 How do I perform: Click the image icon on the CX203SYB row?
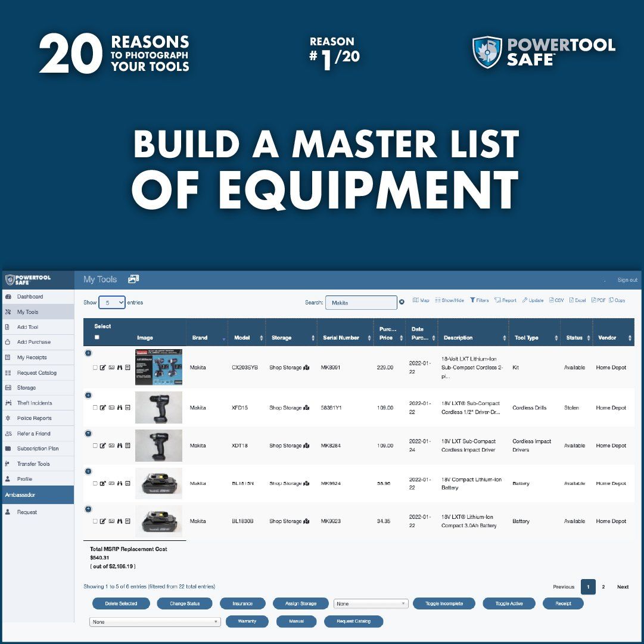click(x=111, y=368)
